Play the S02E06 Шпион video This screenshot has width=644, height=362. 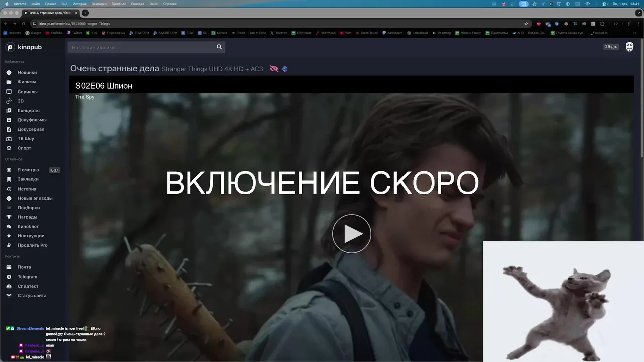tap(351, 234)
